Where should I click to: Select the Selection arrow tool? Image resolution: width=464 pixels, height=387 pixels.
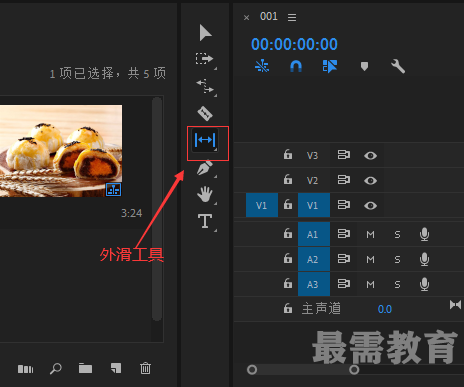tap(205, 33)
